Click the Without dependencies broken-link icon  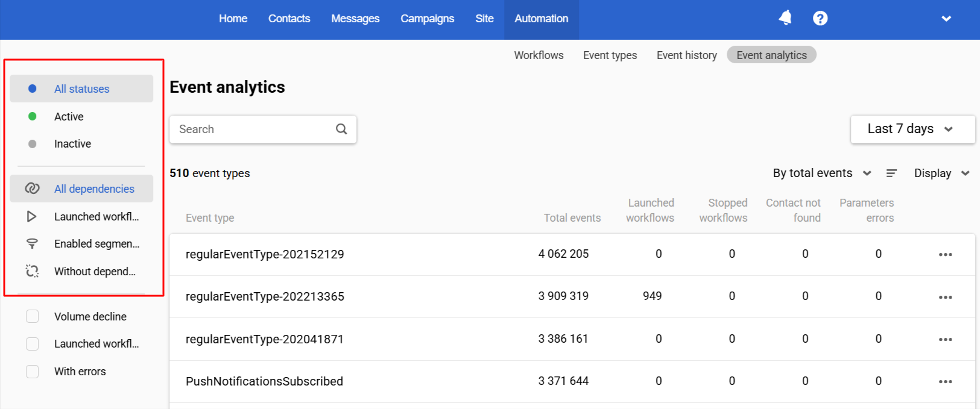[33, 271]
